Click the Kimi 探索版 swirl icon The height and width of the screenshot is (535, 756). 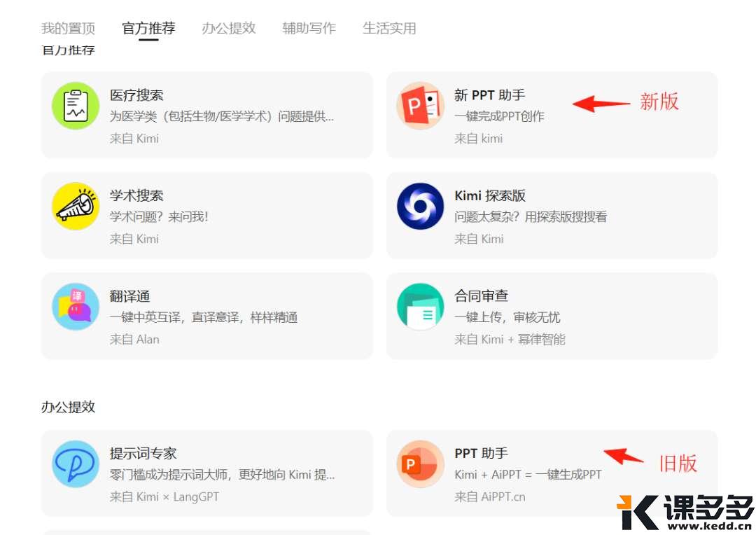[x=420, y=207]
